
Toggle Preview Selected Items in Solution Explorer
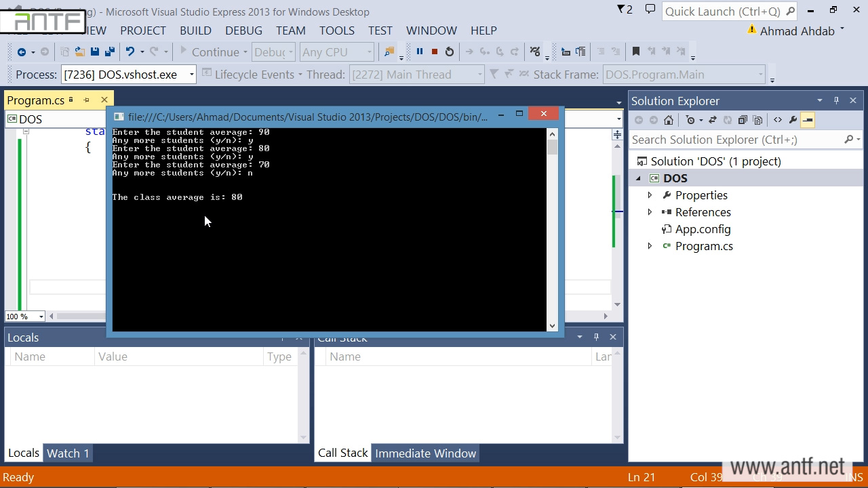coord(807,120)
